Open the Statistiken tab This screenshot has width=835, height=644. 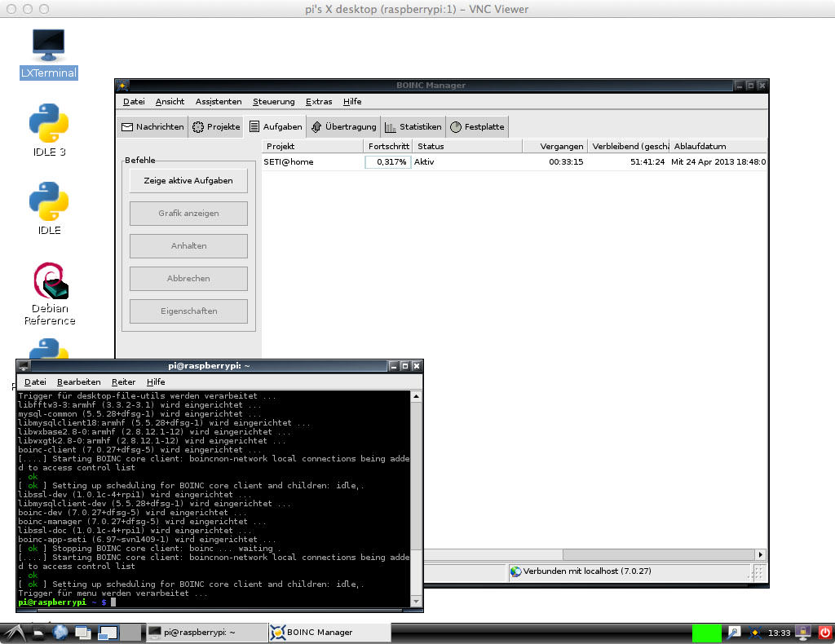coord(413,126)
